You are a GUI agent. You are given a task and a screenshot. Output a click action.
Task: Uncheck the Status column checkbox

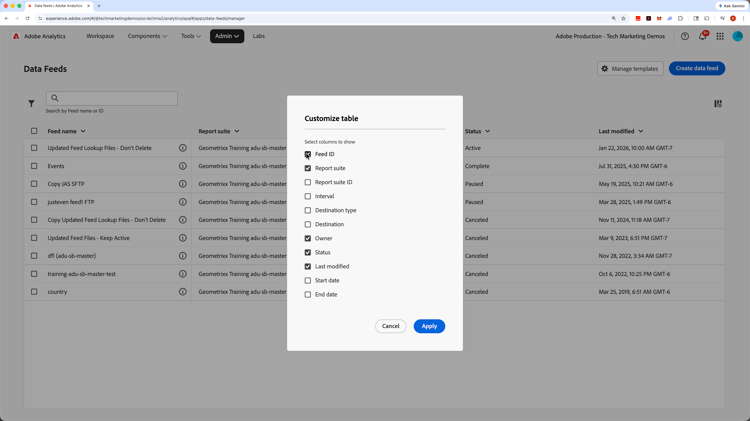(x=308, y=253)
